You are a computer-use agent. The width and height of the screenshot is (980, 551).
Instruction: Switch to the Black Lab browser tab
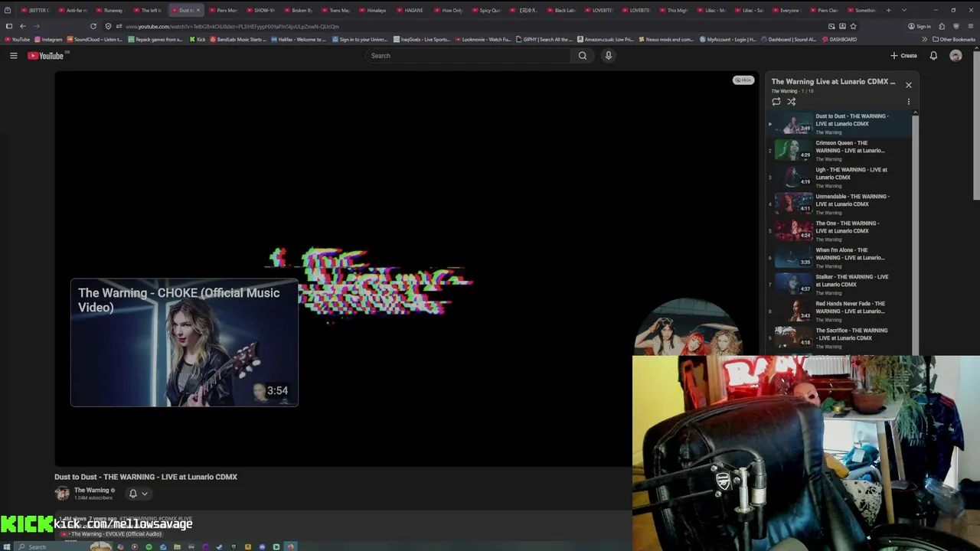(x=562, y=10)
